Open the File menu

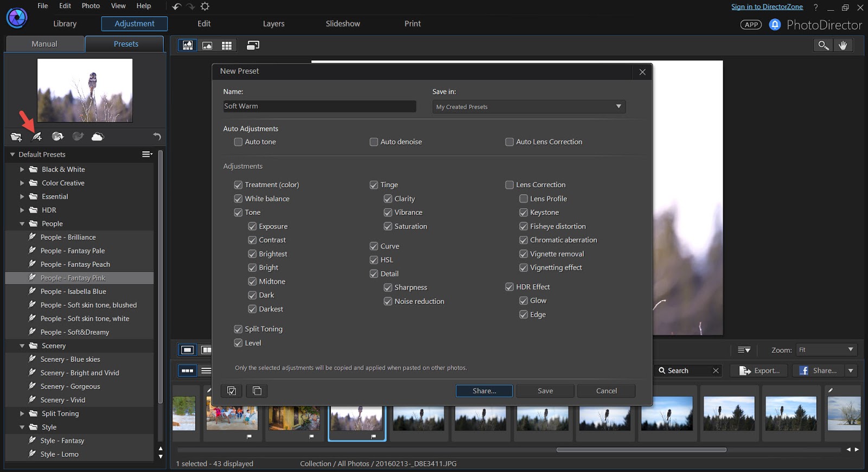[x=43, y=6]
